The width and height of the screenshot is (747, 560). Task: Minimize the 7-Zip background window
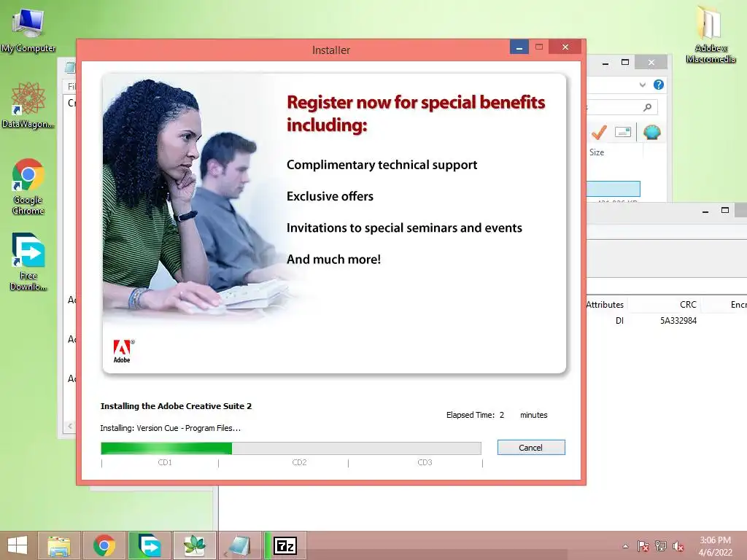tap(705, 211)
